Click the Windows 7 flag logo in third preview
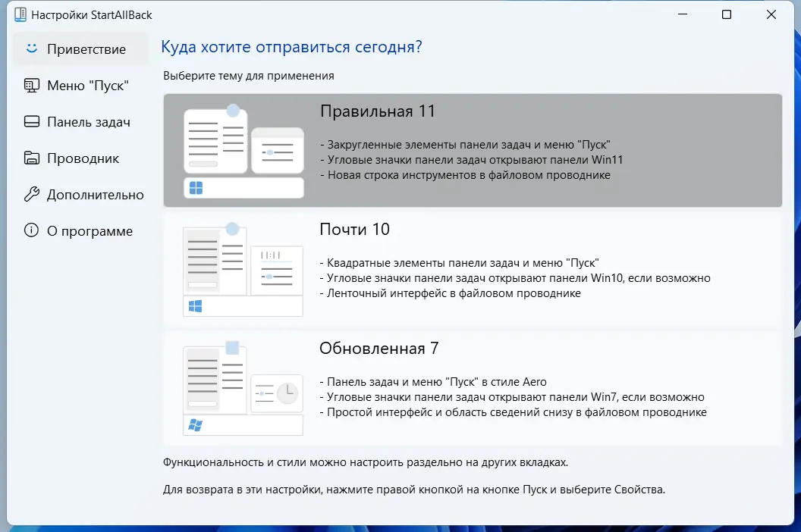The width and height of the screenshot is (801, 532). 196,425
